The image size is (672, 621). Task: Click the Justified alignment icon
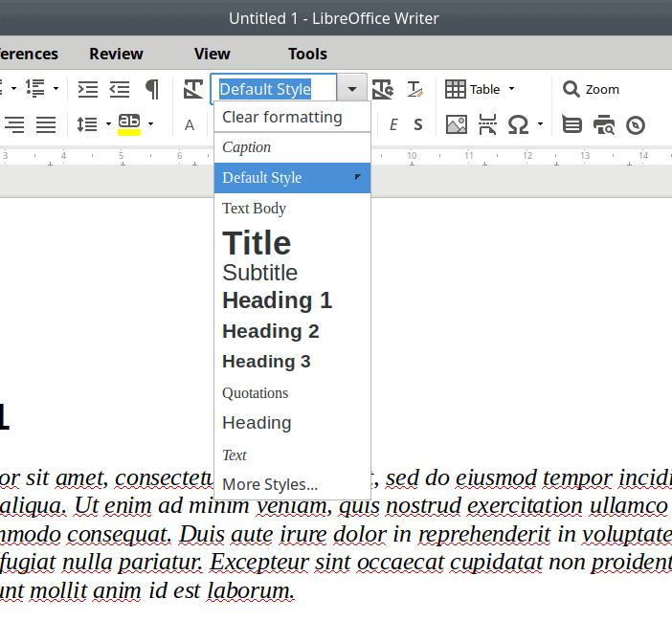tap(46, 124)
